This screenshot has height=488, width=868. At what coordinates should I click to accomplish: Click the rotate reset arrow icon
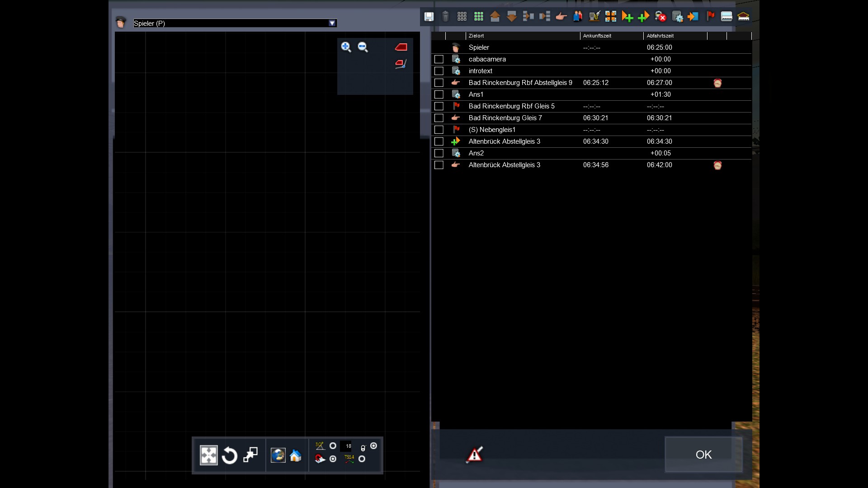pyautogui.click(x=230, y=455)
